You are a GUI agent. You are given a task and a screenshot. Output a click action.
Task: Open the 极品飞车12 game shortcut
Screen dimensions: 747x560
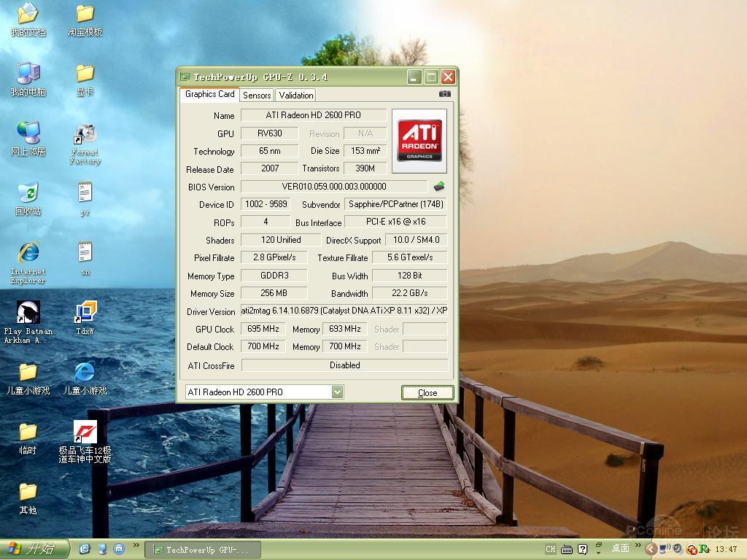click(x=85, y=432)
